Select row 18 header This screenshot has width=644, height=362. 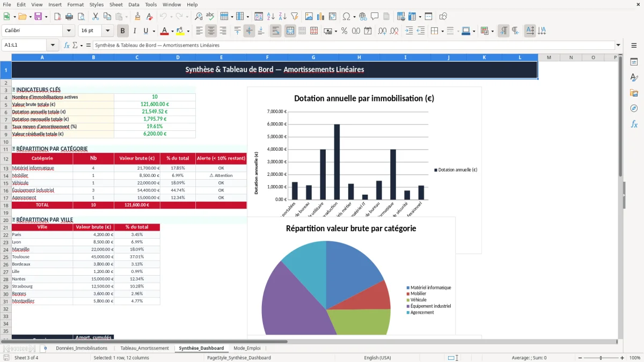point(6,205)
